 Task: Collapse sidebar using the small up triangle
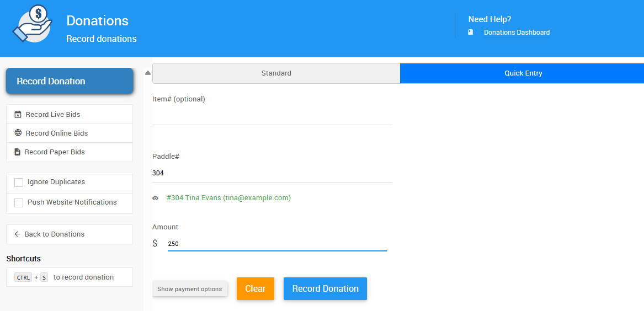pyautogui.click(x=148, y=73)
